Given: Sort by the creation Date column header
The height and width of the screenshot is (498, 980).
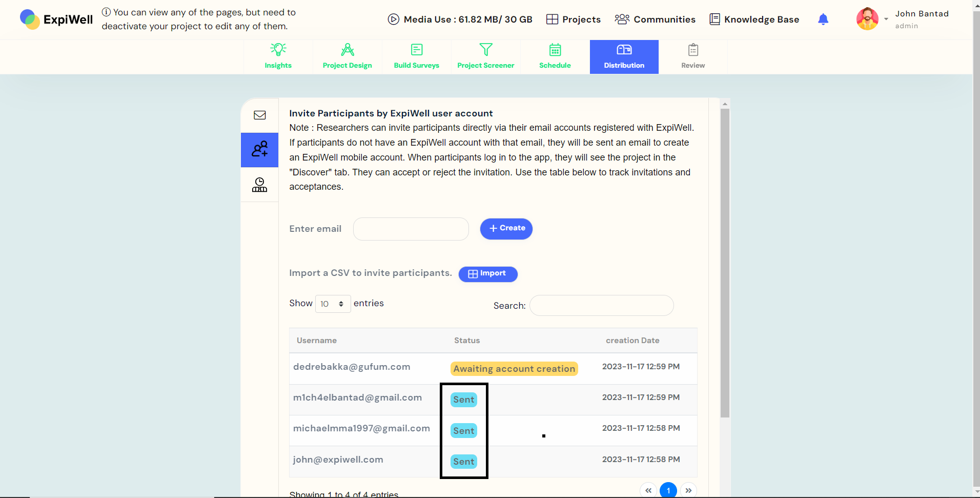Looking at the screenshot, I should pos(632,341).
